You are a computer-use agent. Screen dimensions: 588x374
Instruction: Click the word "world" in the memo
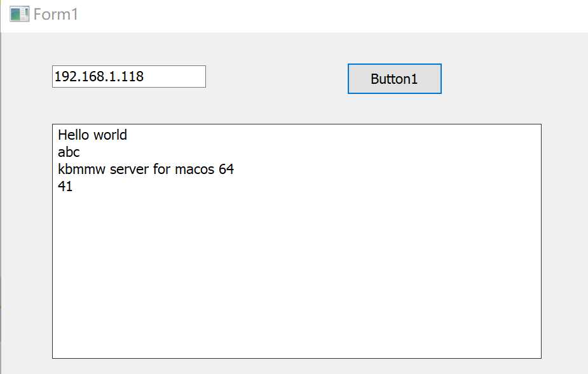[x=110, y=135]
